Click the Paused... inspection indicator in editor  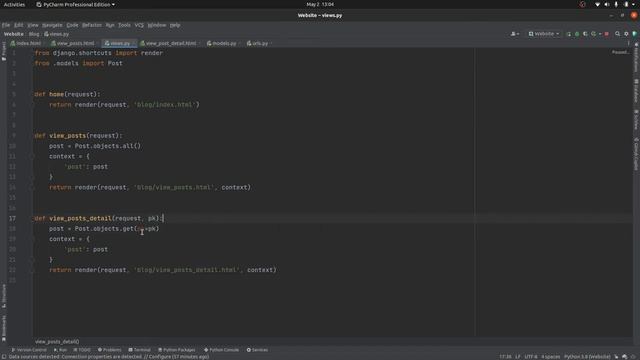point(620,52)
